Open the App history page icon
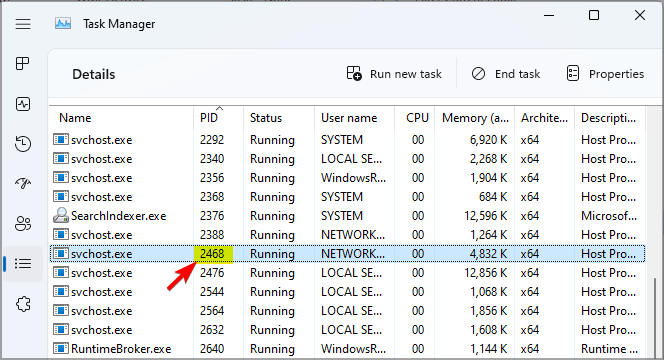The height and width of the screenshot is (360, 664). (x=23, y=144)
